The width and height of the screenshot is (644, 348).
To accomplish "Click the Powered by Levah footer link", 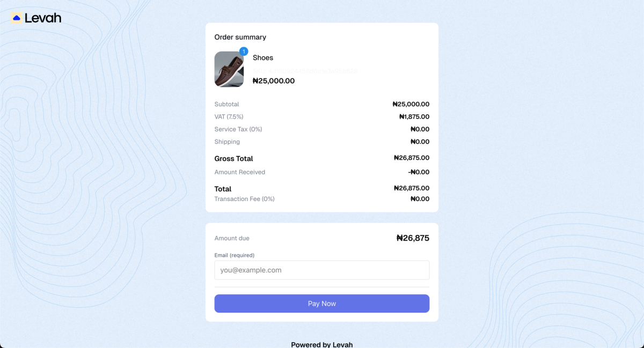I will click(x=322, y=344).
